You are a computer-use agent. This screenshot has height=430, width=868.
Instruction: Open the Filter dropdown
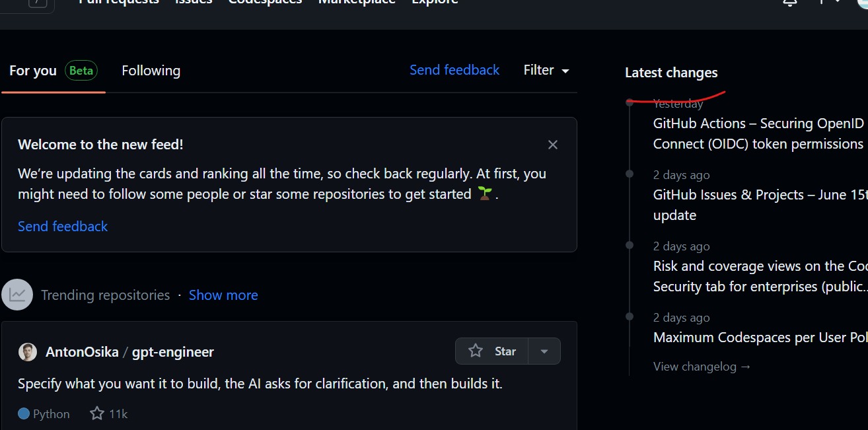546,70
